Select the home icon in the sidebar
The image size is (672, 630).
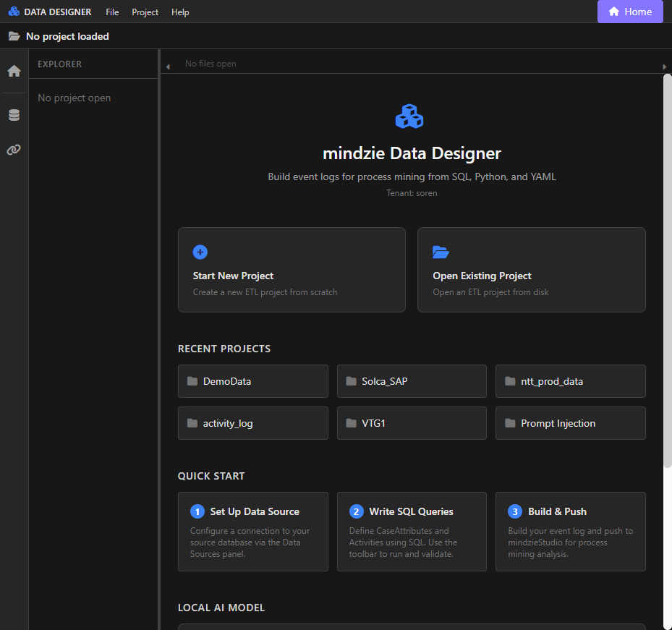click(14, 71)
